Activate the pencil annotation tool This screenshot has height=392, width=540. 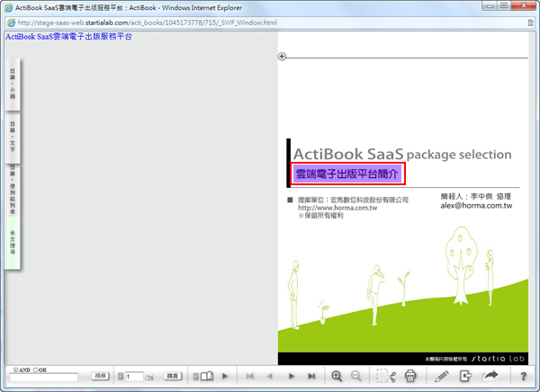[442, 376]
